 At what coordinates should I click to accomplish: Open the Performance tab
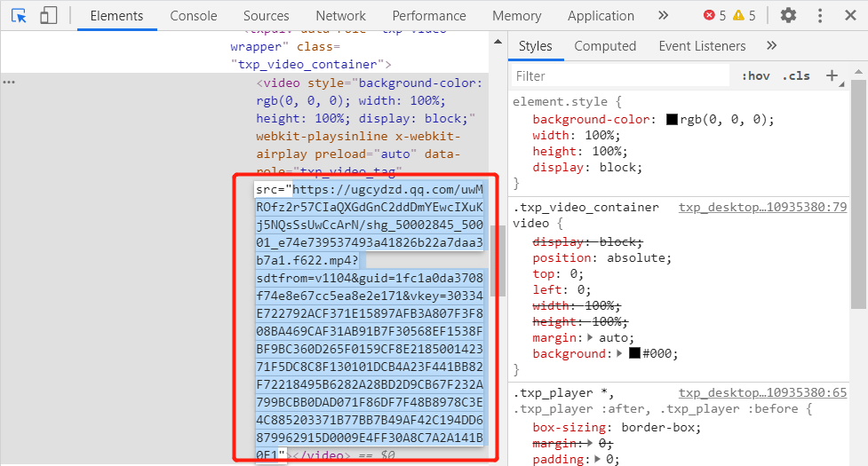coord(429,16)
